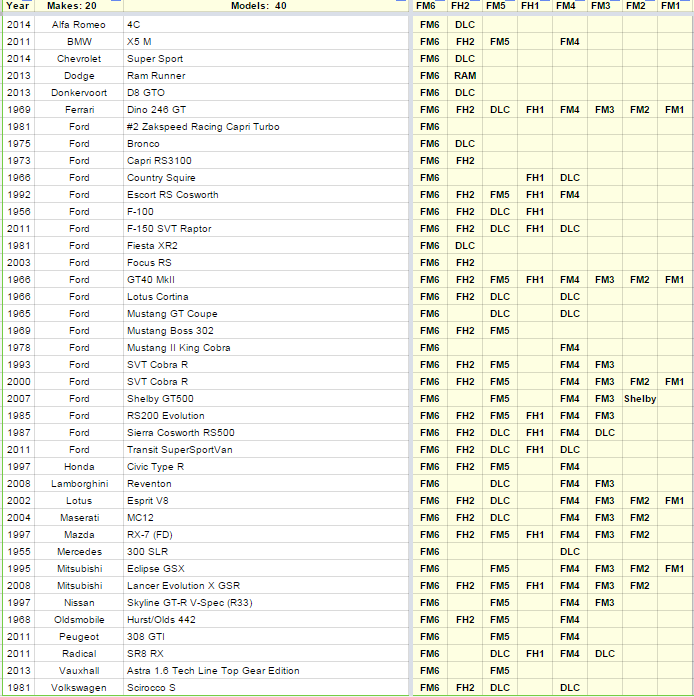Select the 'Reventon' model cell
Screen dimensions: 694x697
pyautogui.click(x=265, y=484)
